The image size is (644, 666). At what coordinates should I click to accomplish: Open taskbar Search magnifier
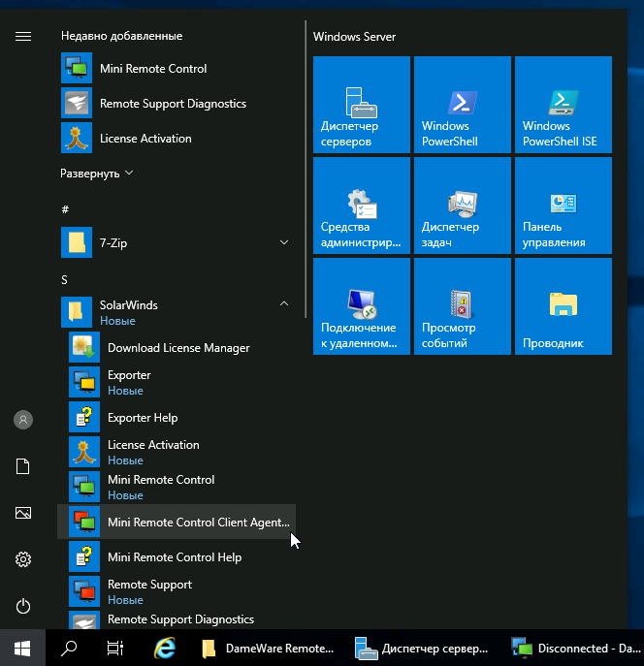coord(69,648)
